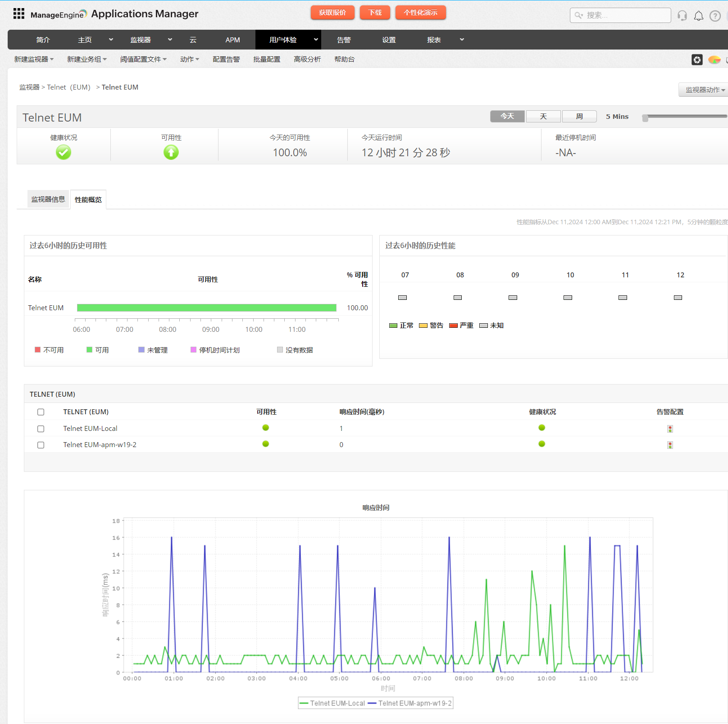The height and width of the screenshot is (724, 728).
Task: Click health status dot for Telnet EUM-Local
Action: pos(542,428)
